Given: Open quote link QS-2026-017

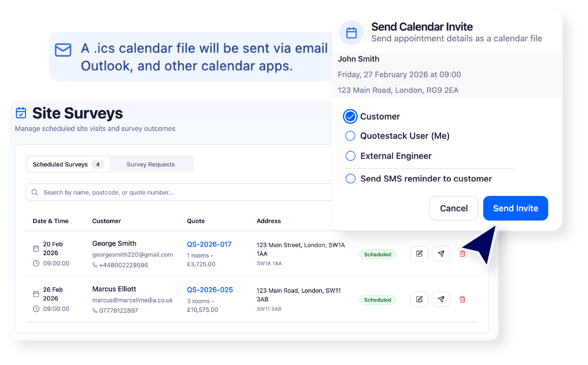Looking at the screenshot, I should click(x=209, y=244).
